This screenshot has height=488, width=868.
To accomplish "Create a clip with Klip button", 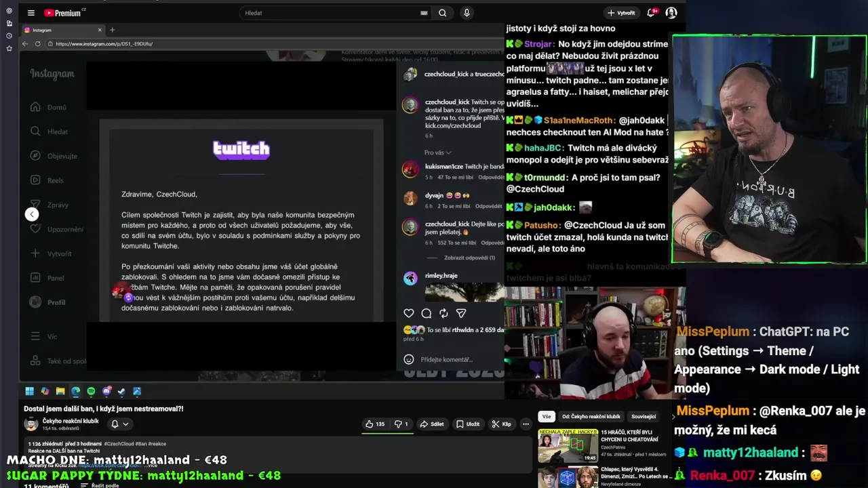I will coord(502,424).
